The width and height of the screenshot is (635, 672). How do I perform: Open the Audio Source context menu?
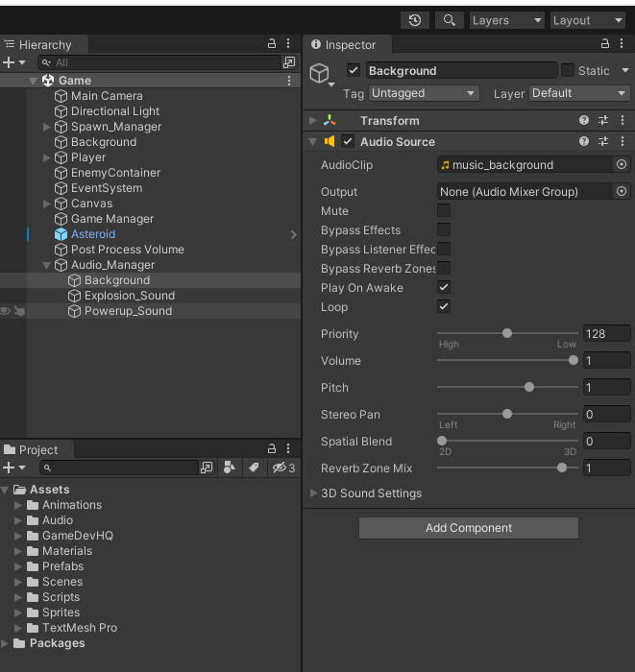[x=623, y=141]
